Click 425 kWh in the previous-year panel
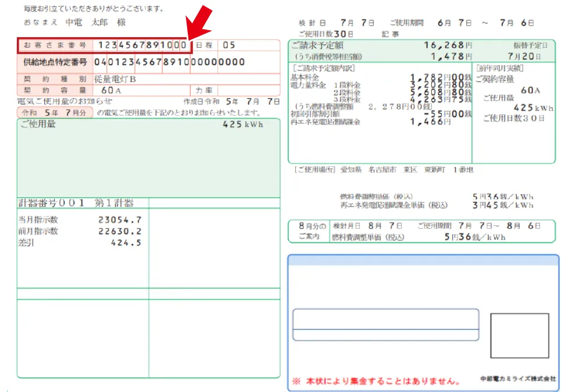 coord(533,108)
